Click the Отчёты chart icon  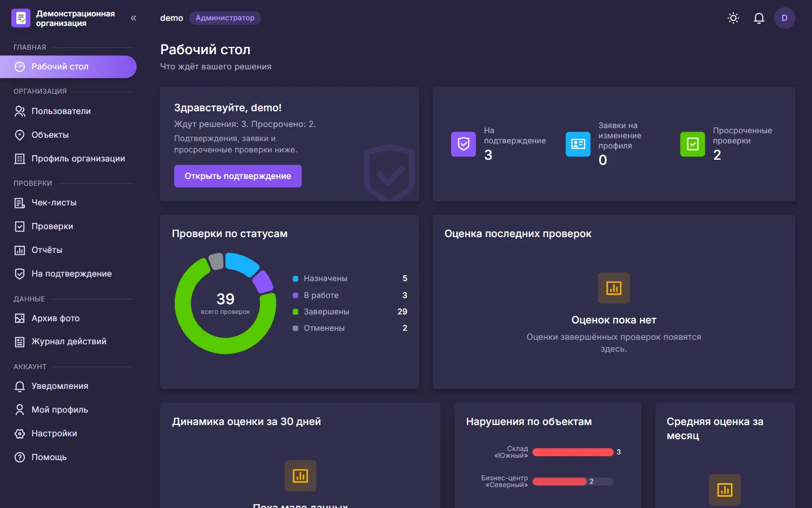point(20,250)
